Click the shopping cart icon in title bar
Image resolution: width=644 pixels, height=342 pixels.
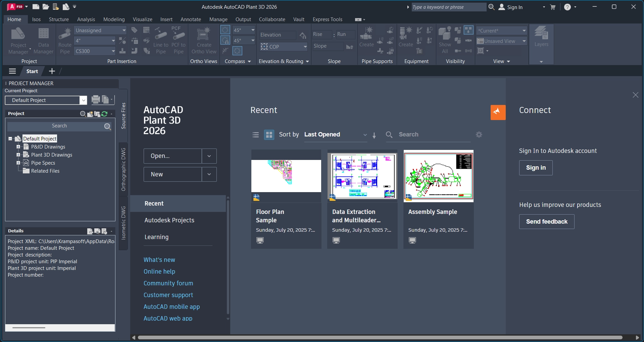pyautogui.click(x=553, y=7)
